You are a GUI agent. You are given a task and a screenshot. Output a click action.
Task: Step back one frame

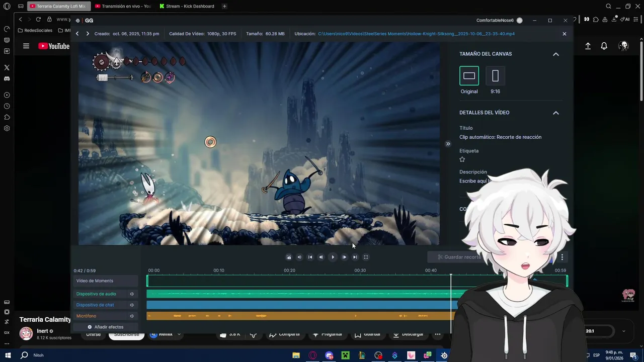[x=321, y=257]
